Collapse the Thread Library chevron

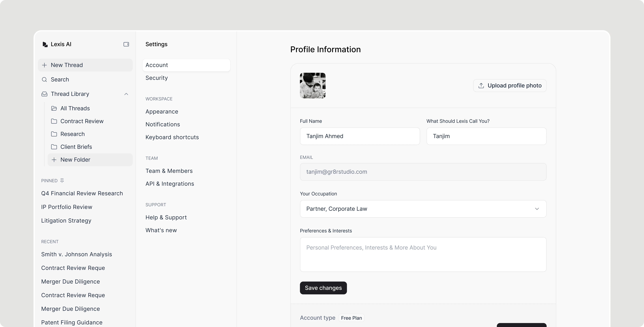tap(126, 94)
